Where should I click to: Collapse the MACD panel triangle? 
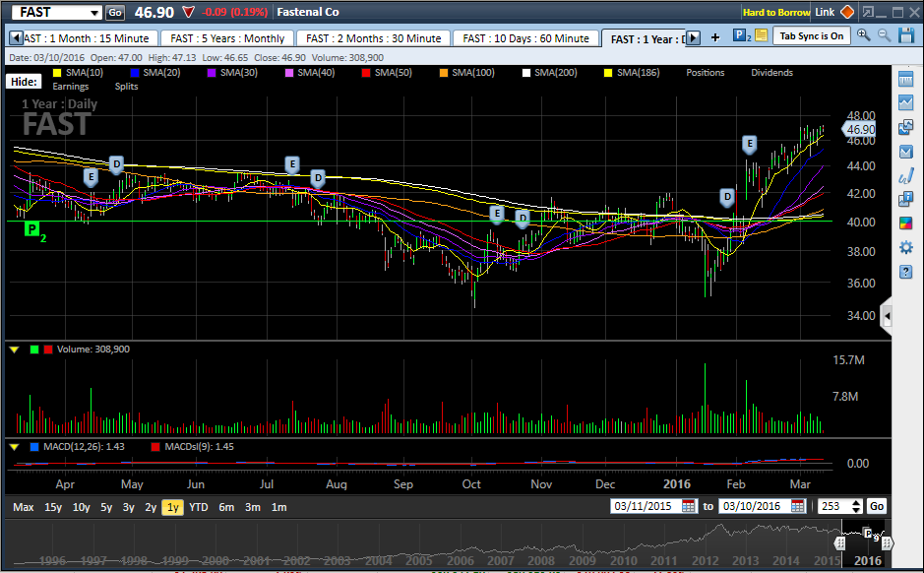15,447
